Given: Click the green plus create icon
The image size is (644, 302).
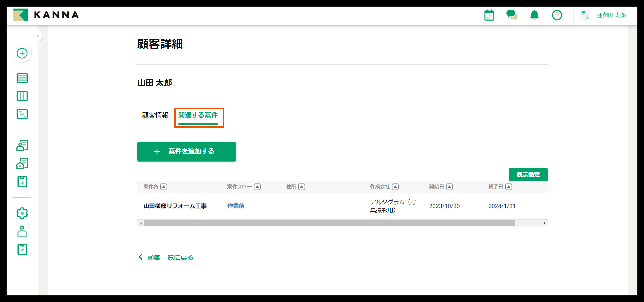Looking at the screenshot, I should pos(22,53).
